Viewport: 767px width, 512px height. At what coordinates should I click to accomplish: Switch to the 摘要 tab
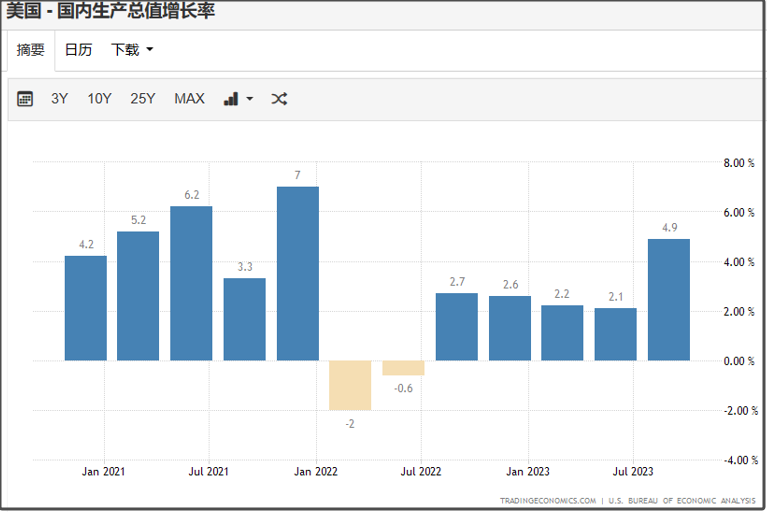point(30,50)
